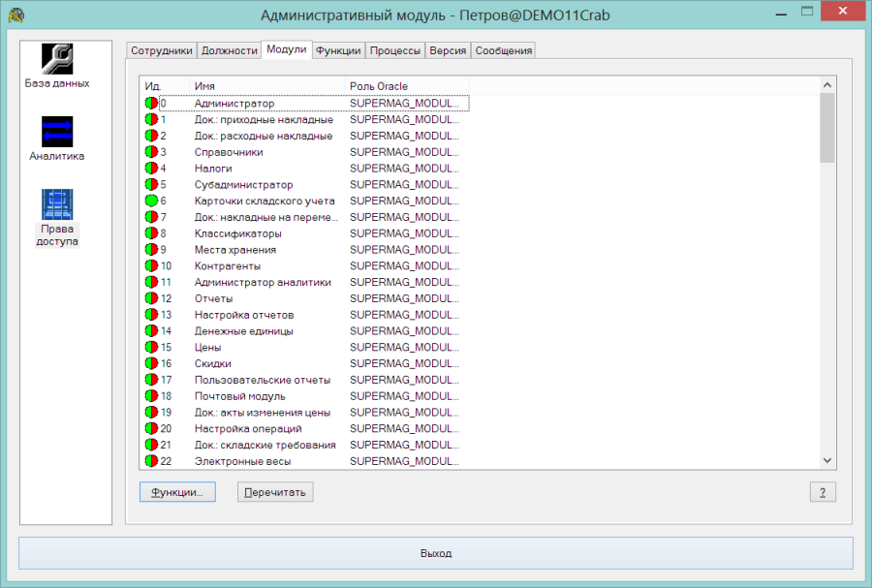This screenshot has height=588, width=872.
Task: Minimize the Административный модуль window
Action: pyautogui.click(x=781, y=13)
